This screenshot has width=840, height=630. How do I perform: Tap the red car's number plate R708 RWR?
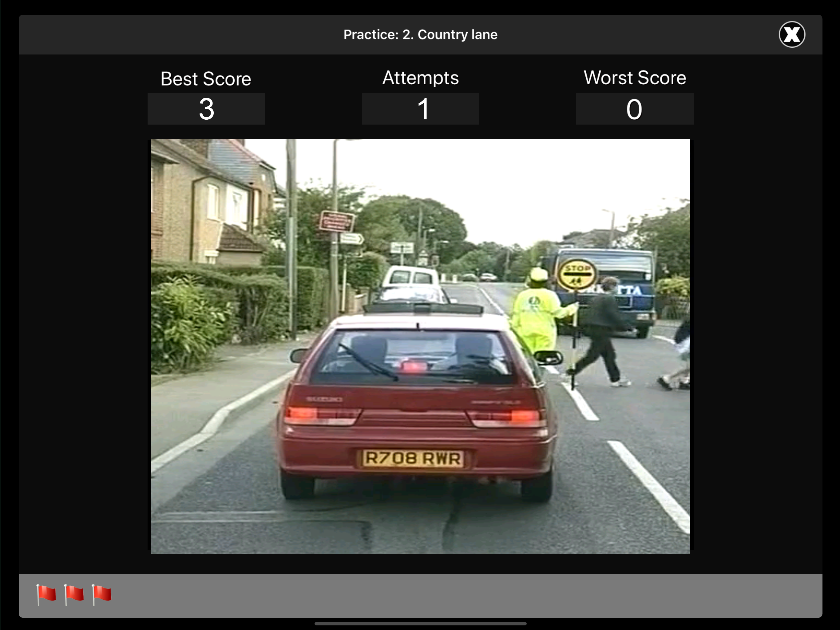[413, 458]
